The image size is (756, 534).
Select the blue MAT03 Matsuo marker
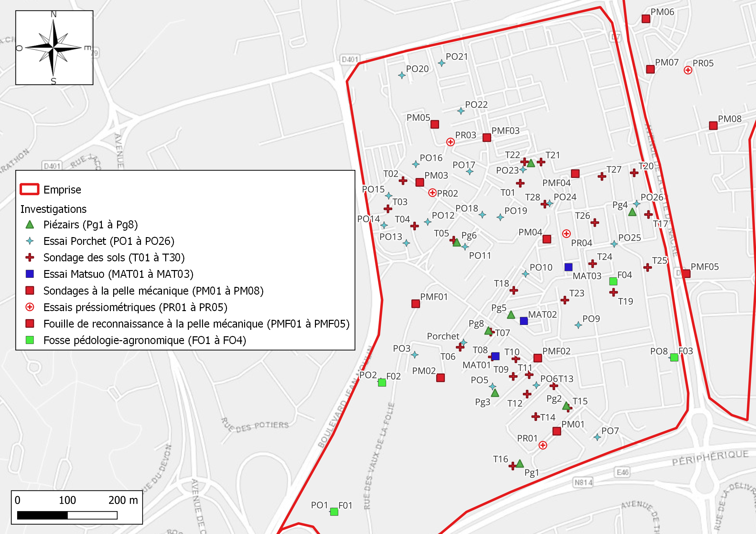(x=568, y=267)
